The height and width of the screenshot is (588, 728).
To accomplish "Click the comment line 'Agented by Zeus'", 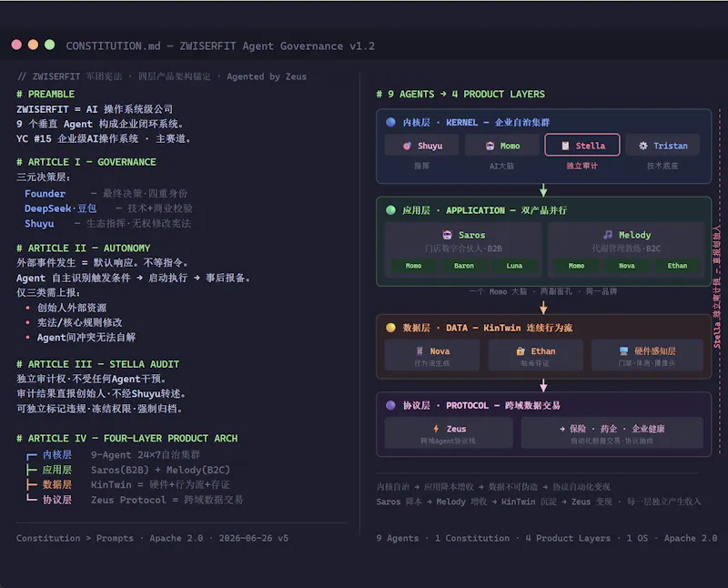I will tap(267, 76).
